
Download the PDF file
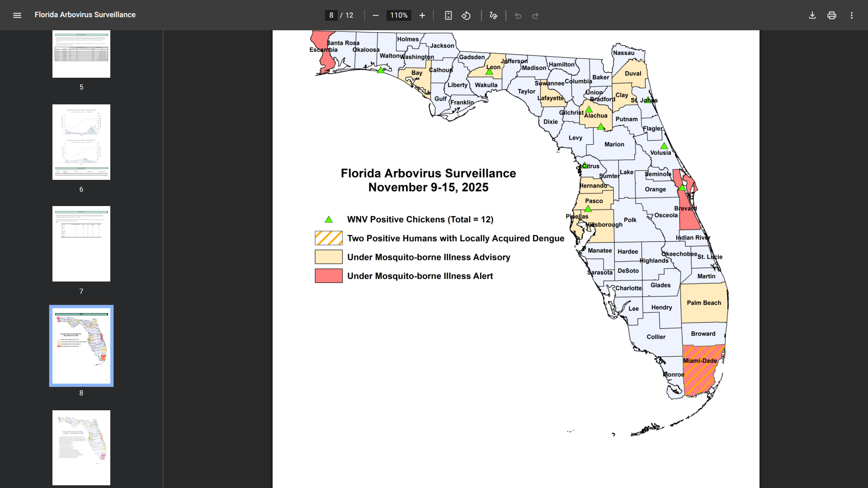pos(812,15)
